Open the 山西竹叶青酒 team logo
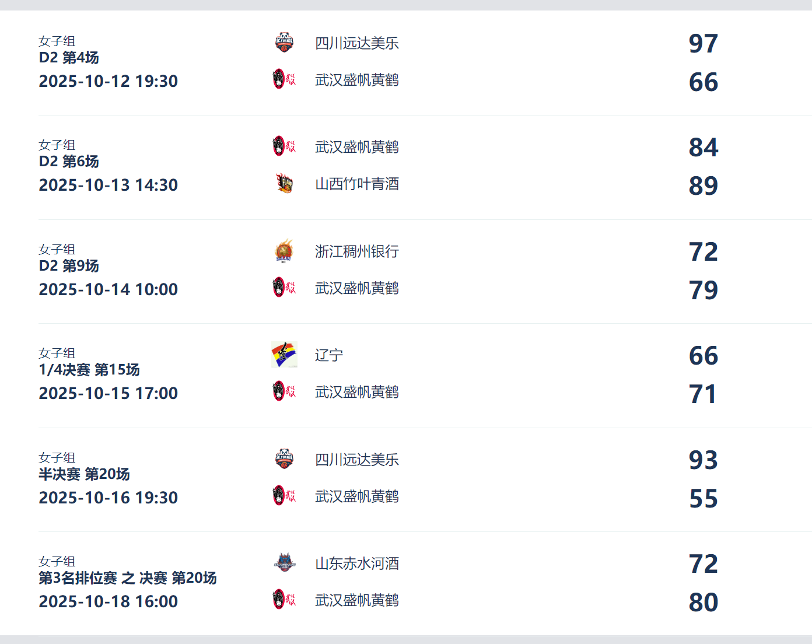 pos(284,184)
